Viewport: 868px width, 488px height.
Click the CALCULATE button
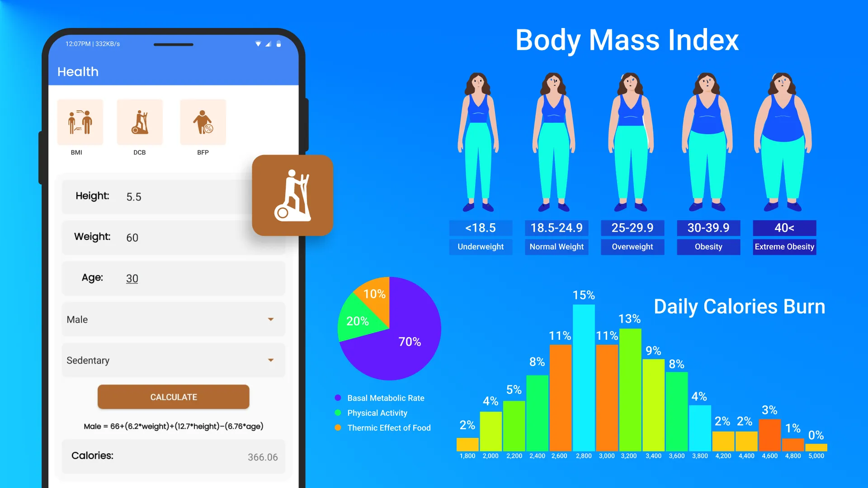pyautogui.click(x=174, y=397)
